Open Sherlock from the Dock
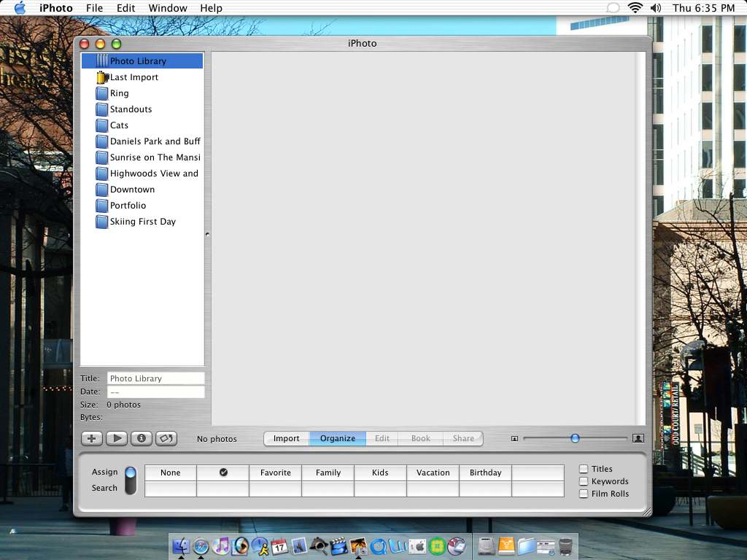747x560 pixels. [319, 545]
